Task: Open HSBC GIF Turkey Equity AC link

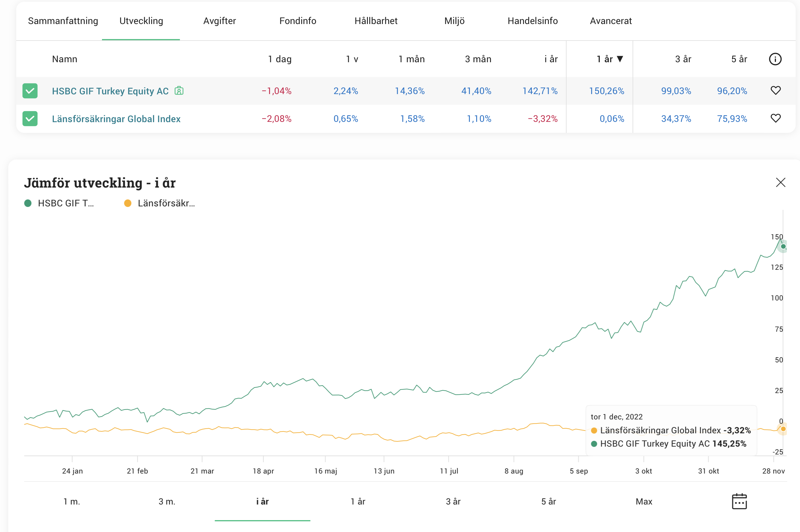Action: click(x=110, y=91)
